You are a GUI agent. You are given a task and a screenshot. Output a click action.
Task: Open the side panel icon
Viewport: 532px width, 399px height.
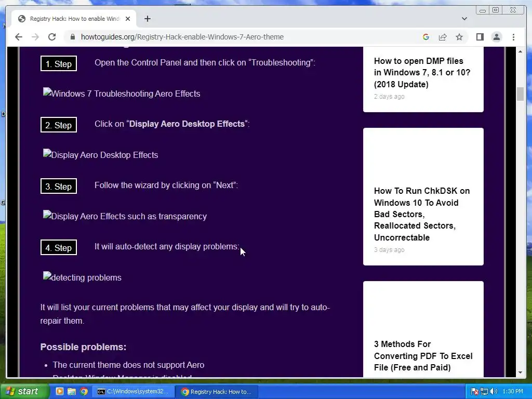point(480,37)
